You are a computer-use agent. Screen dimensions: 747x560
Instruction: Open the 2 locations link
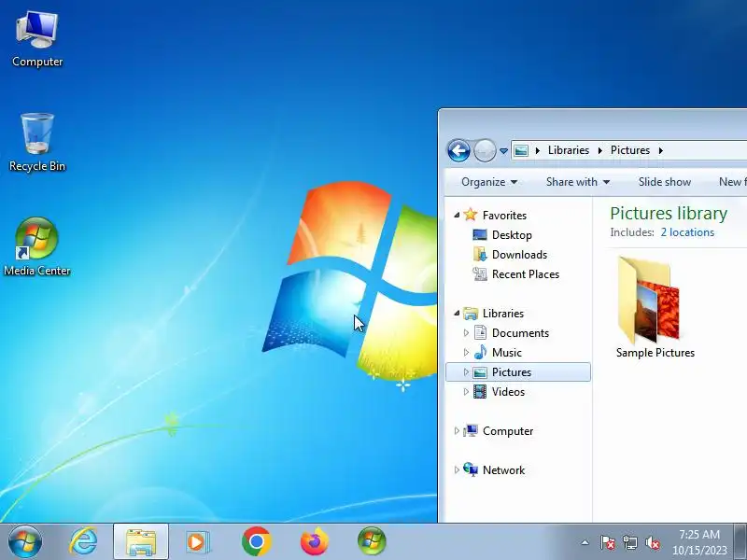tap(687, 232)
